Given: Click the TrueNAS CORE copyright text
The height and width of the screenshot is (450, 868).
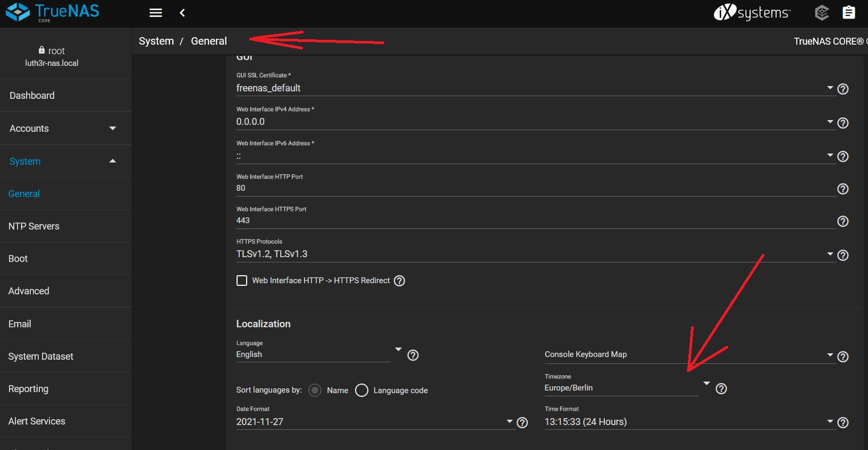Looking at the screenshot, I should tap(831, 41).
